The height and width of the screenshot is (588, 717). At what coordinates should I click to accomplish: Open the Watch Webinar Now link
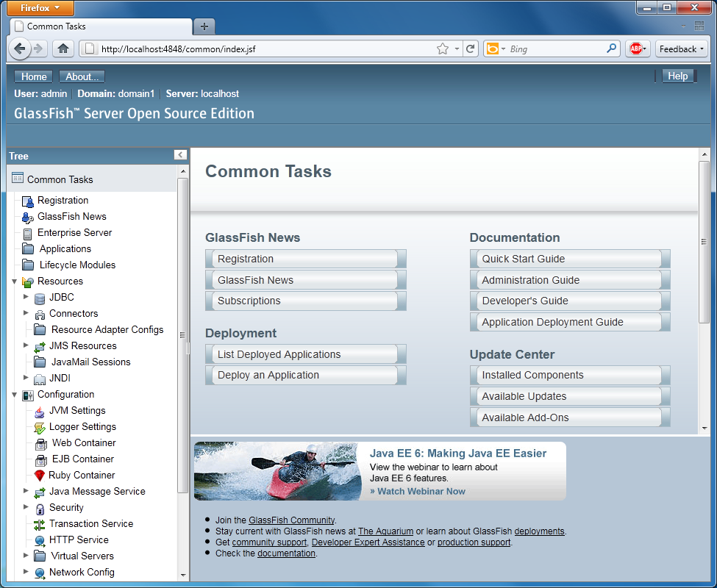point(418,491)
